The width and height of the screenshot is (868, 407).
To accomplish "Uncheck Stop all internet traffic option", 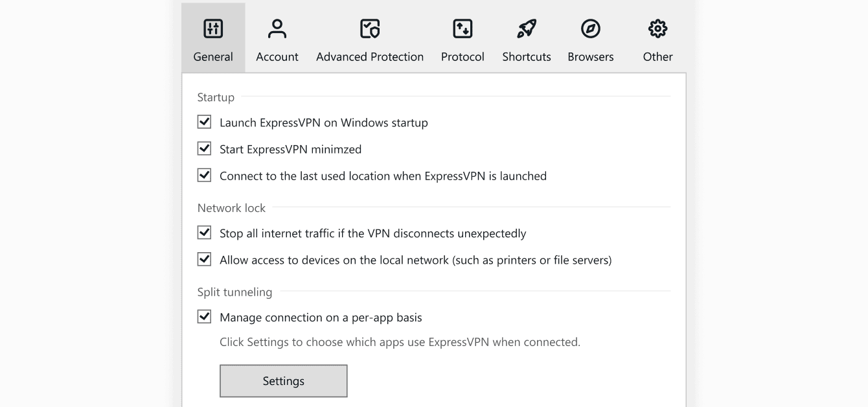I will (205, 233).
